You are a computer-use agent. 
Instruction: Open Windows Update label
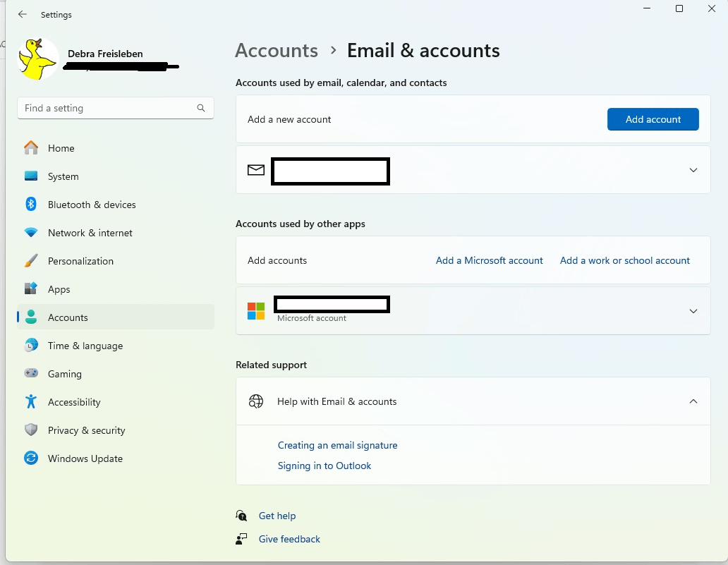click(x=85, y=458)
